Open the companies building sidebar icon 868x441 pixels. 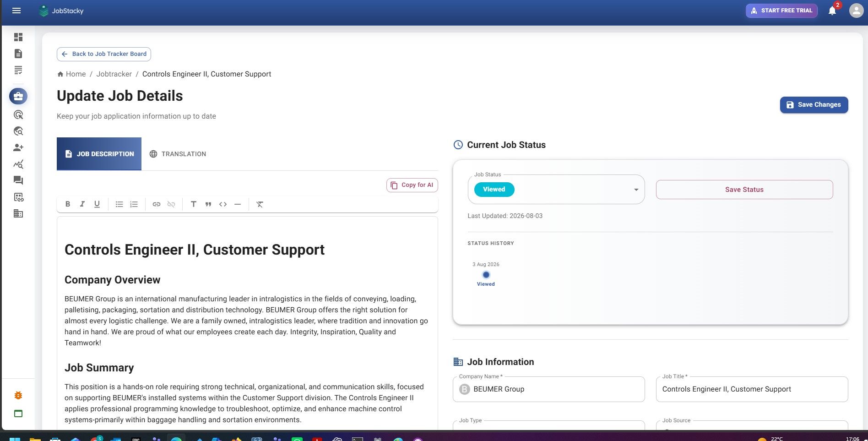[18, 213]
